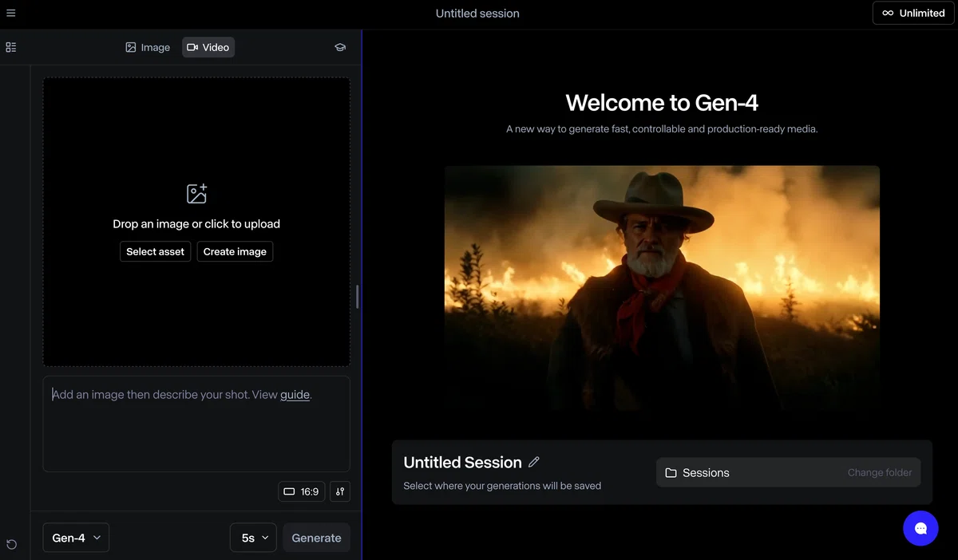Open the 16:9 aspect ratio selector
Image resolution: width=958 pixels, height=560 pixels.
click(x=302, y=491)
